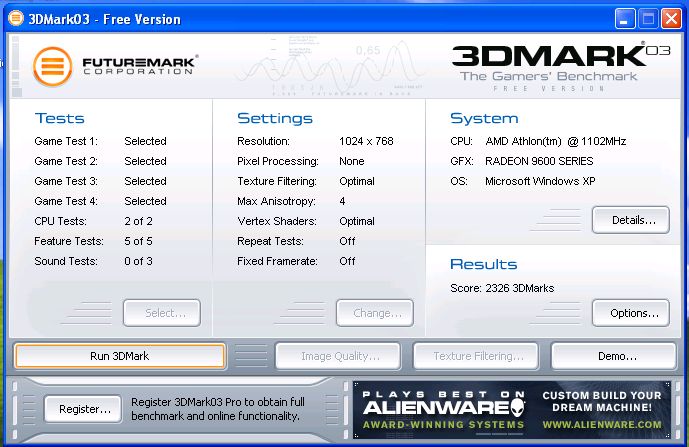Start the benchmark with Run 3DMark

(x=120, y=356)
